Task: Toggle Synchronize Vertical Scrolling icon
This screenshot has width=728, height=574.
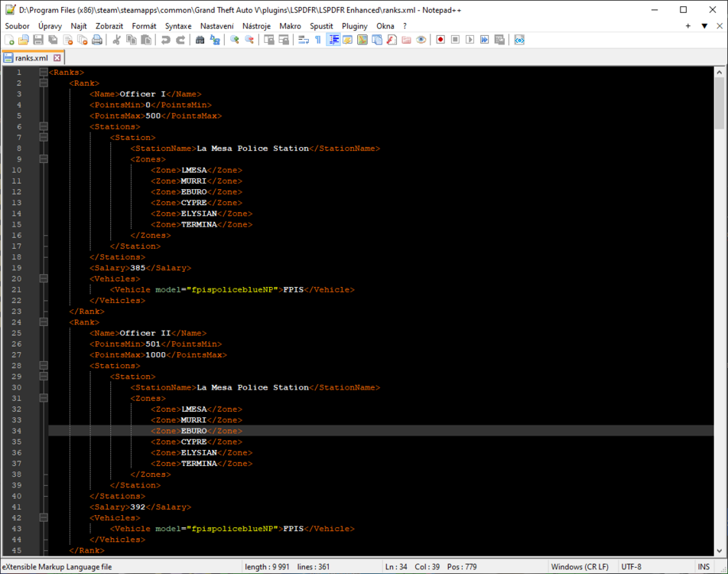Action: (268, 39)
